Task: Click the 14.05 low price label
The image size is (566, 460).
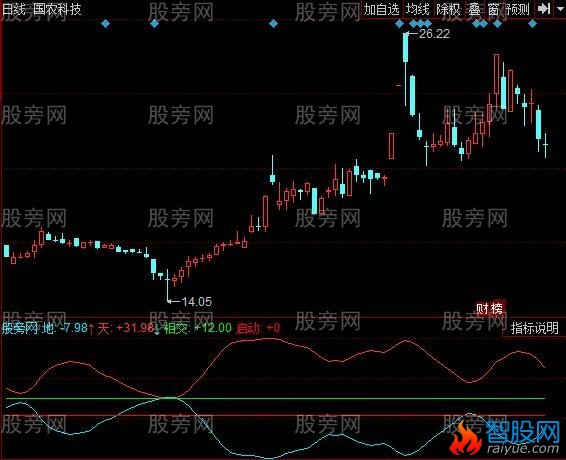Action: click(197, 301)
